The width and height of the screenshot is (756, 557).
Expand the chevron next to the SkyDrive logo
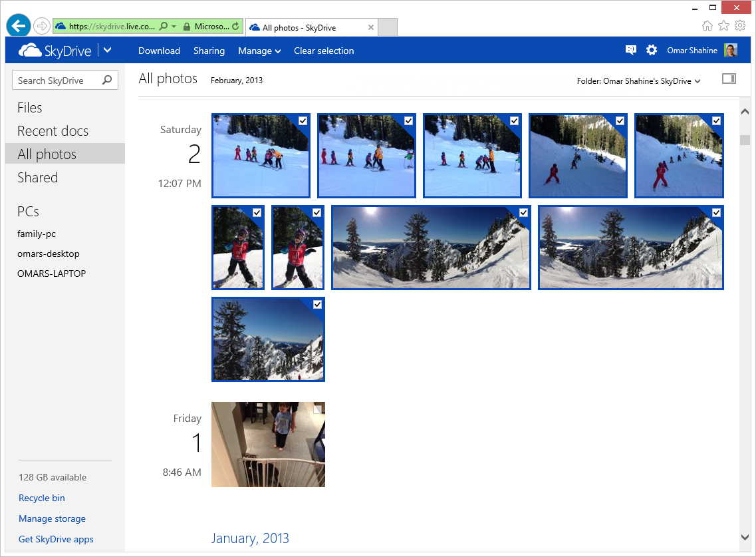(x=107, y=50)
